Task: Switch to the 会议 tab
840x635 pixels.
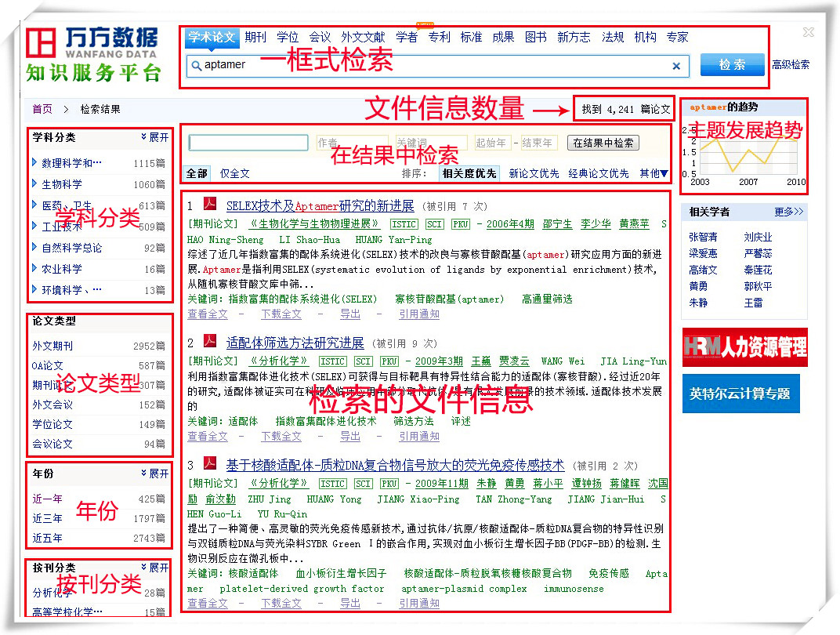Action: click(320, 37)
